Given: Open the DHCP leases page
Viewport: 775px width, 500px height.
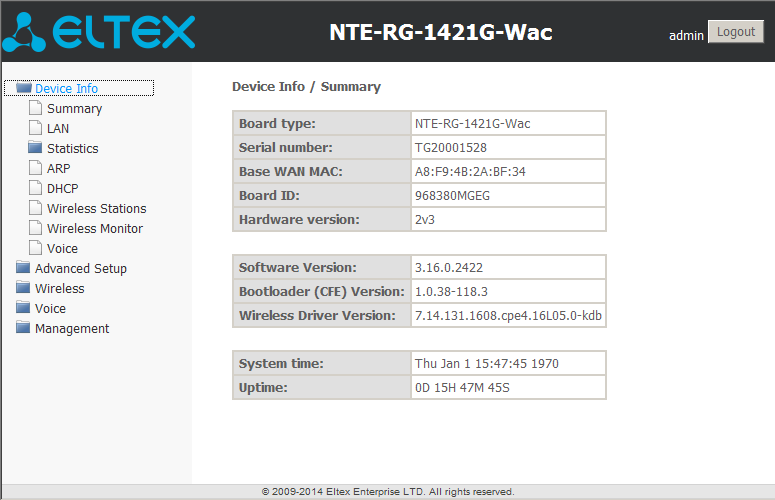Looking at the screenshot, I should coord(62,188).
